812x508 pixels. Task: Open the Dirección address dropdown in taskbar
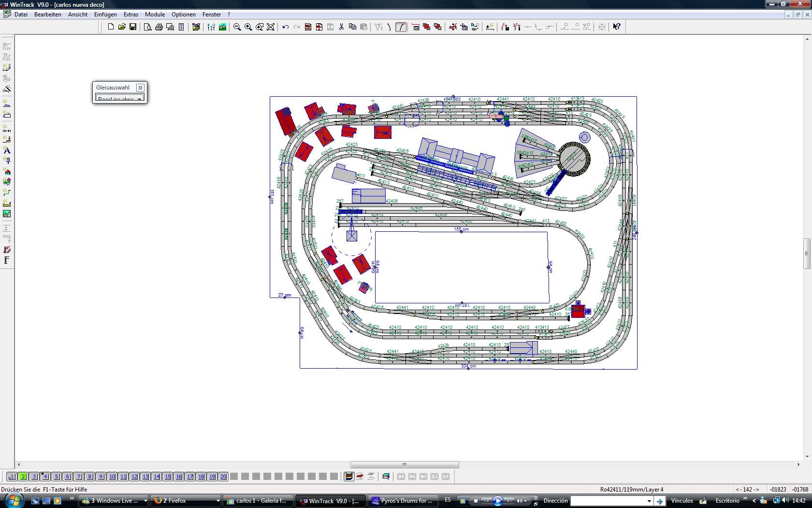pyautogui.click(x=649, y=501)
